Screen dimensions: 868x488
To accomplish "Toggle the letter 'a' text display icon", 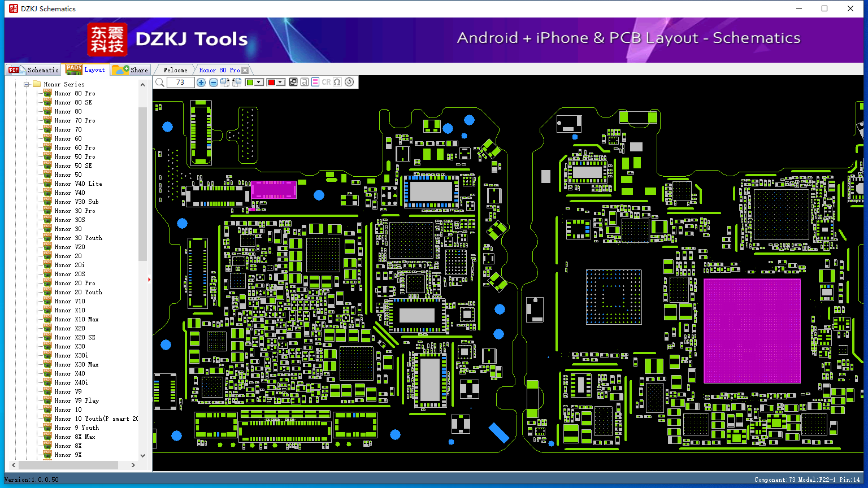I will coord(305,82).
